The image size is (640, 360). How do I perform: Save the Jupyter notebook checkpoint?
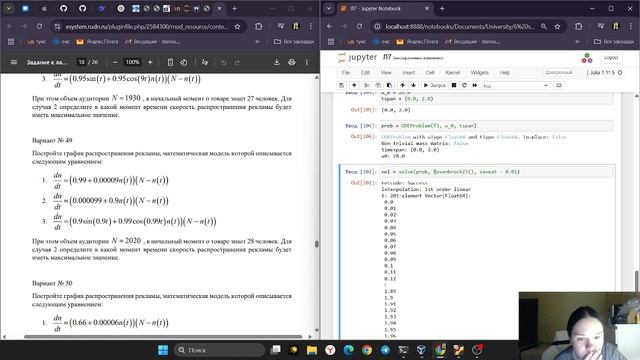click(342, 85)
